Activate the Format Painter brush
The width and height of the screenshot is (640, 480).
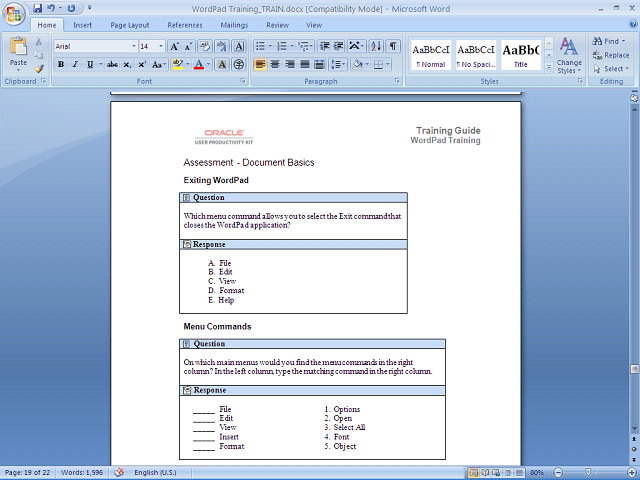(38, 69)
